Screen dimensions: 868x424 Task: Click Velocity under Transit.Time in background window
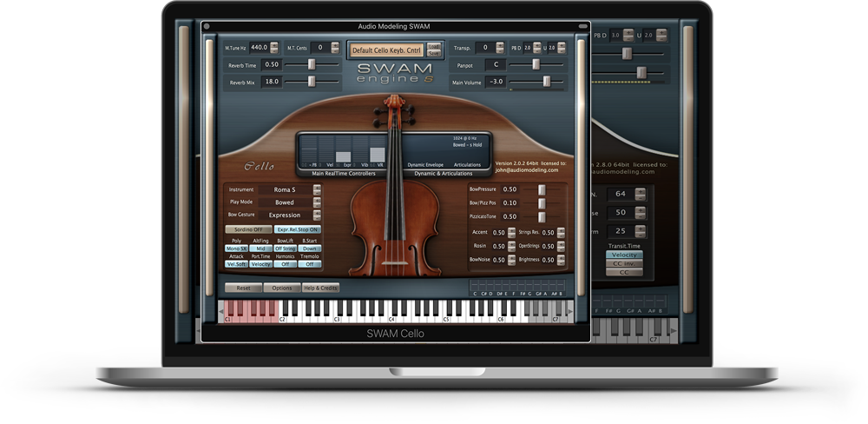pos(624,255)
